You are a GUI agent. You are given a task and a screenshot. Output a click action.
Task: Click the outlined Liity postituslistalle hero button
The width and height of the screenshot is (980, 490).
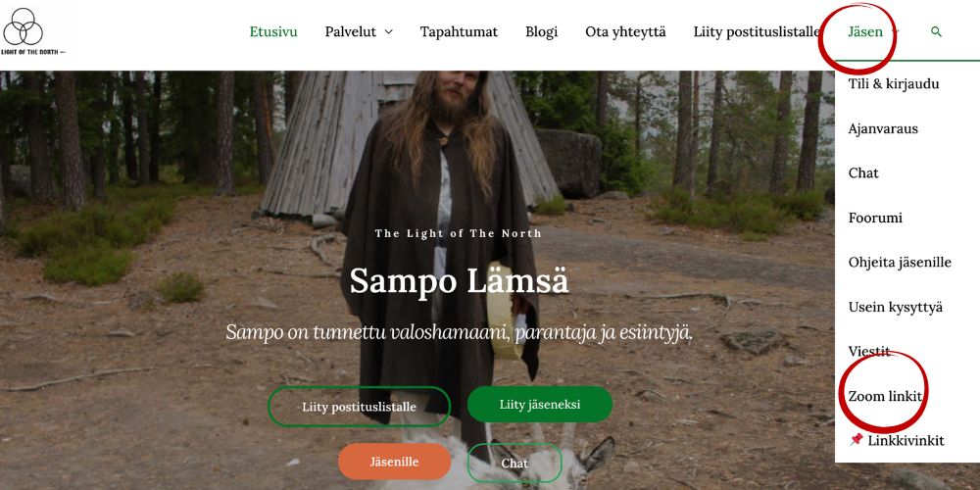(x=360, y=407)
